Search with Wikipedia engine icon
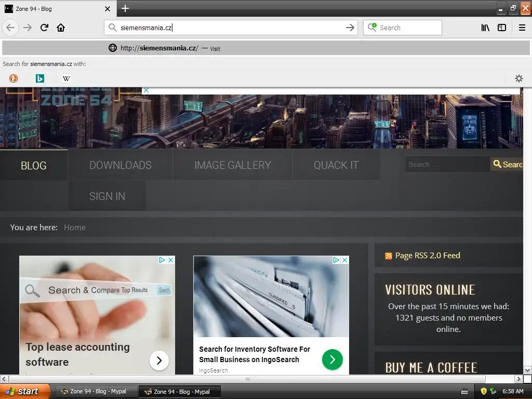The image size is (532, 399). 66,78
